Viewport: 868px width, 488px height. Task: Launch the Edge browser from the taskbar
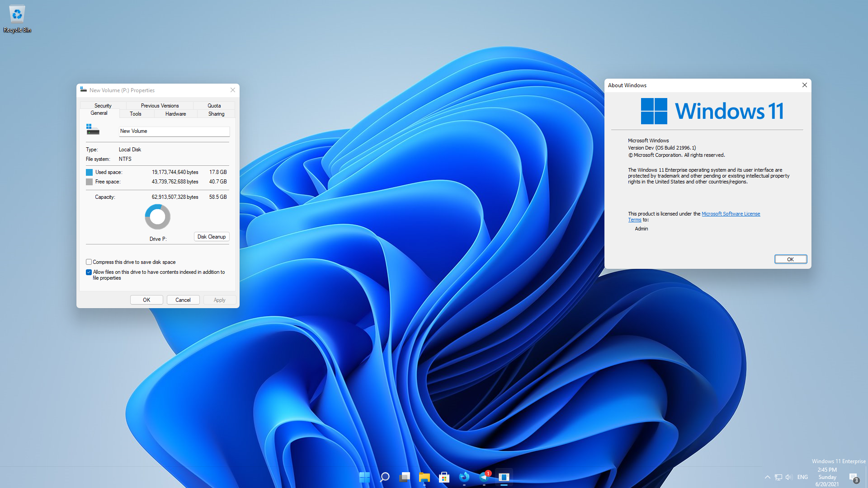pos(464,477)
